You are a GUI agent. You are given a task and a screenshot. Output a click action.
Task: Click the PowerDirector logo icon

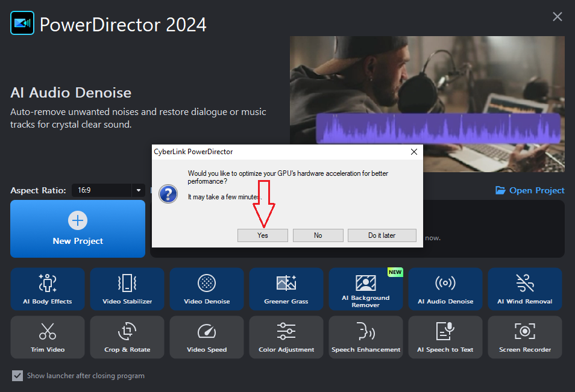(x=22, y=23)
